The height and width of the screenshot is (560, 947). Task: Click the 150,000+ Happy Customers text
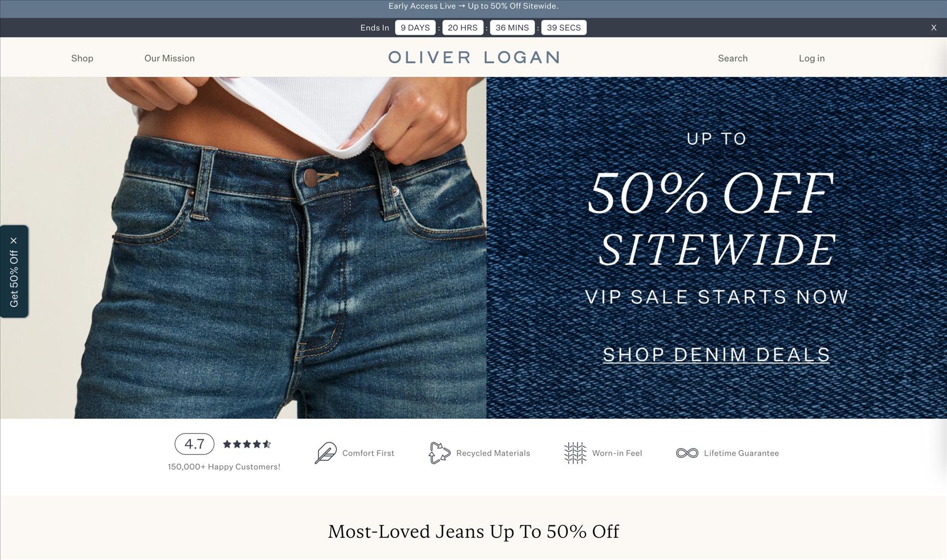point(224,467)
